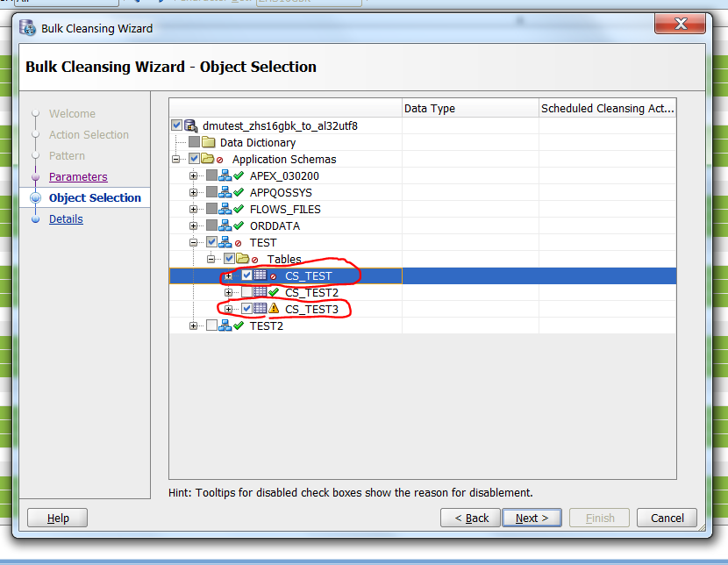Click the prohibited status icon on TEST schema

click(239, 243)
